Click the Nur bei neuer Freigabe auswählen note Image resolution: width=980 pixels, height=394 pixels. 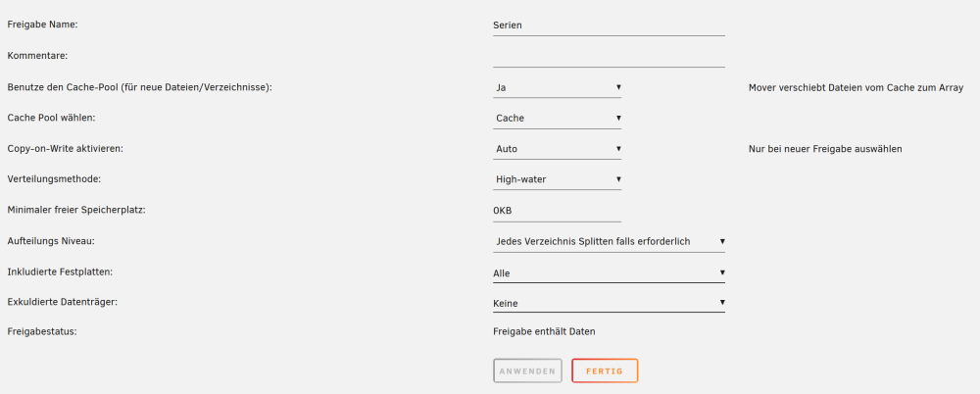point(825,150)
